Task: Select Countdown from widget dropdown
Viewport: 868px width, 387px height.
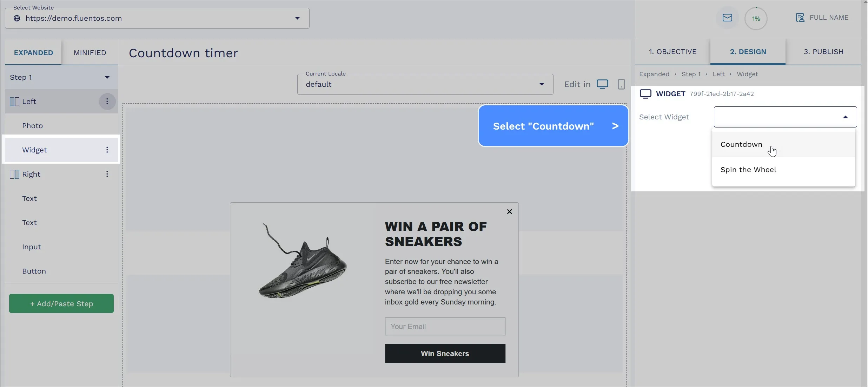Action: [x=741, y=143]
